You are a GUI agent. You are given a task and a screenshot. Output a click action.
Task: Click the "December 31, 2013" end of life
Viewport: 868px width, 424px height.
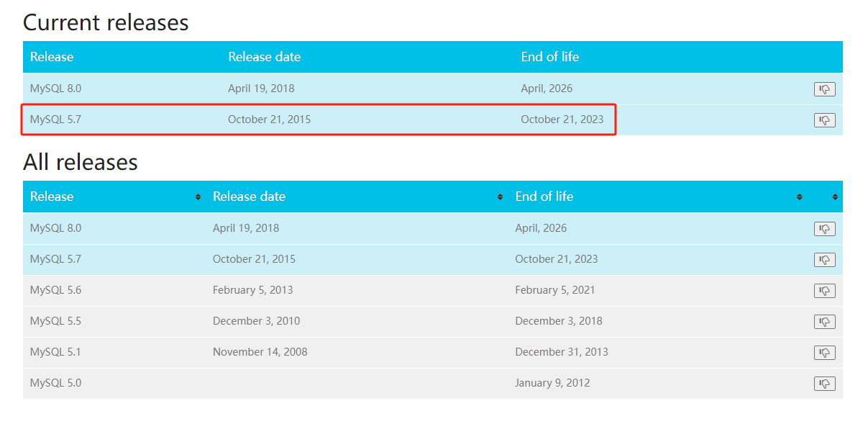562,352
